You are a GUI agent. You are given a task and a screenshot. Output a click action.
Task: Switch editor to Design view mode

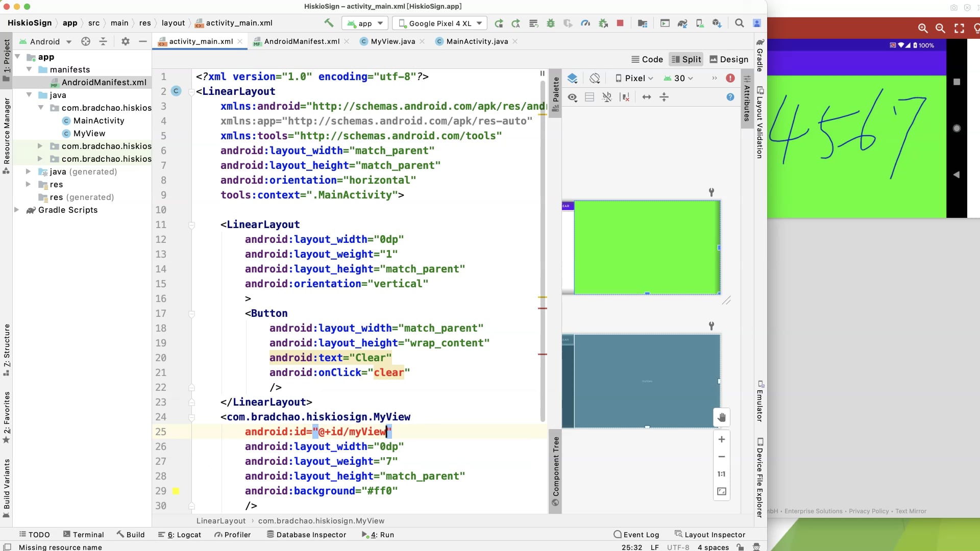(729, 59)
